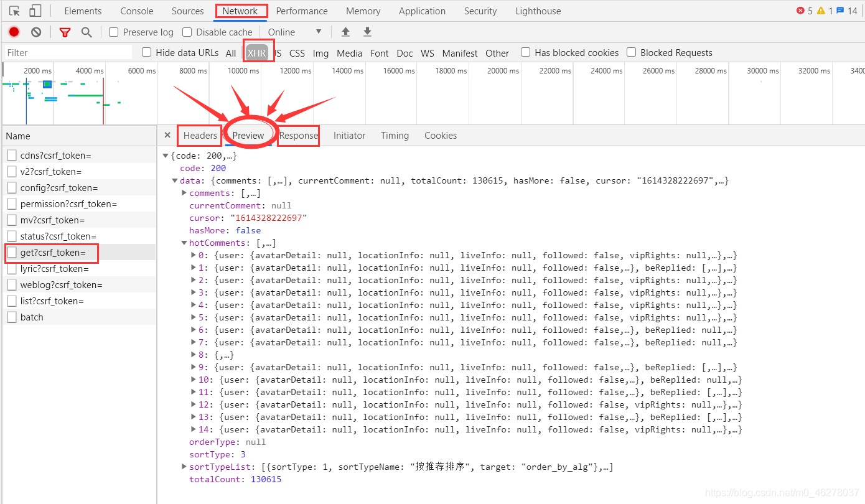Open the Response tab

(299, 135)
